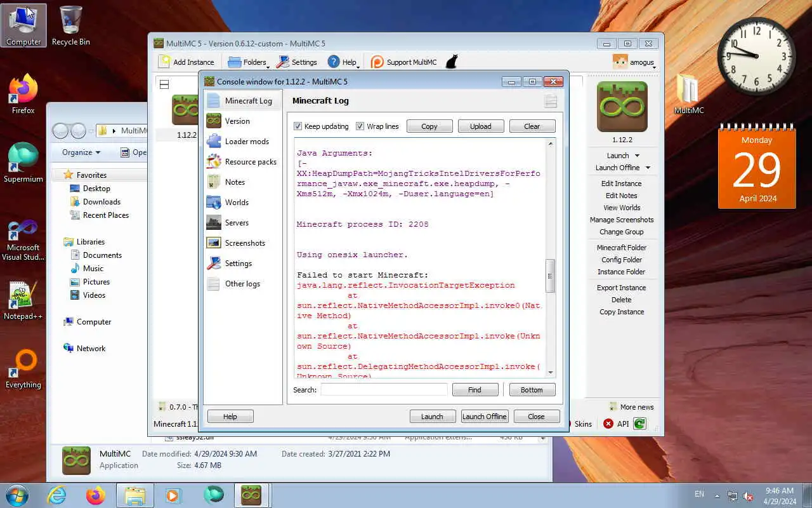Click the Other logs page icon

pos(214,283)
